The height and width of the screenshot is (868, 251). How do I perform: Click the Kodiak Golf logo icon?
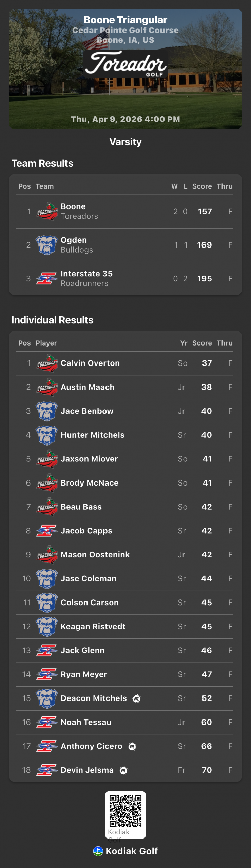coord(98,851)
